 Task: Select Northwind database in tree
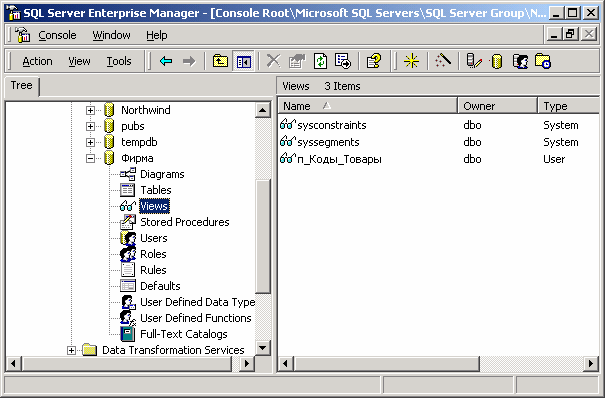145,110
